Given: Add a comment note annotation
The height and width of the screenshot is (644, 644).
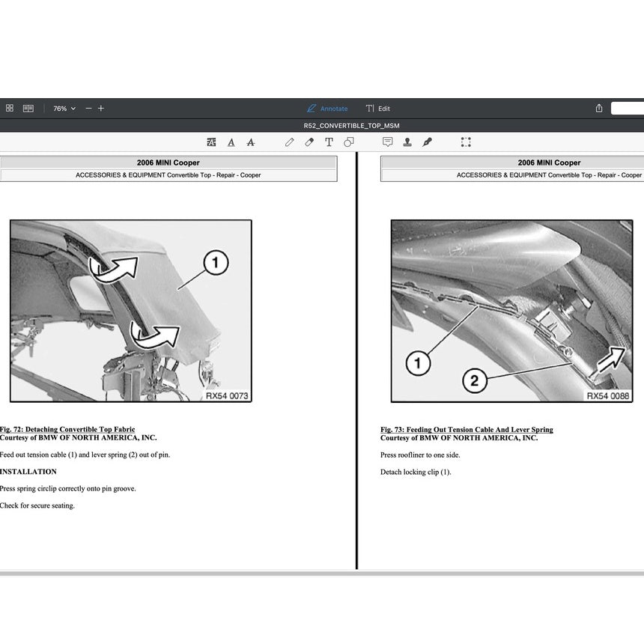Looking at the screenshot, I should [387, 142].
